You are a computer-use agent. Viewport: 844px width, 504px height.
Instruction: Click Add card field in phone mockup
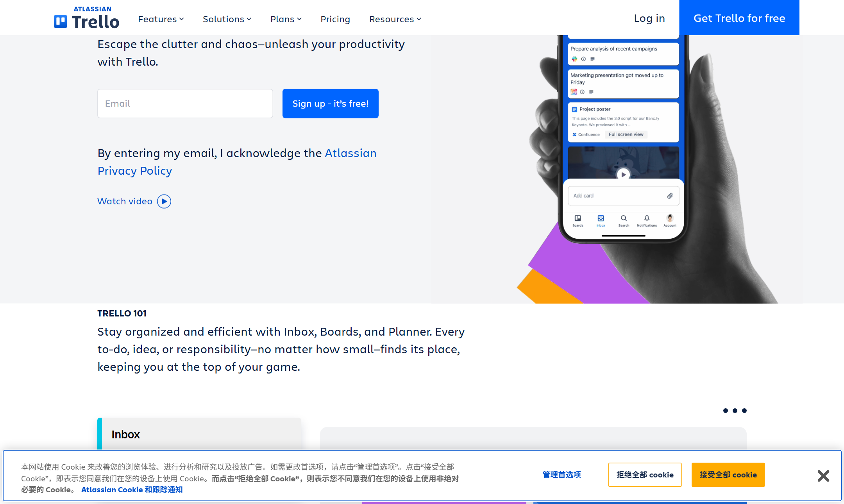(623, 196)
